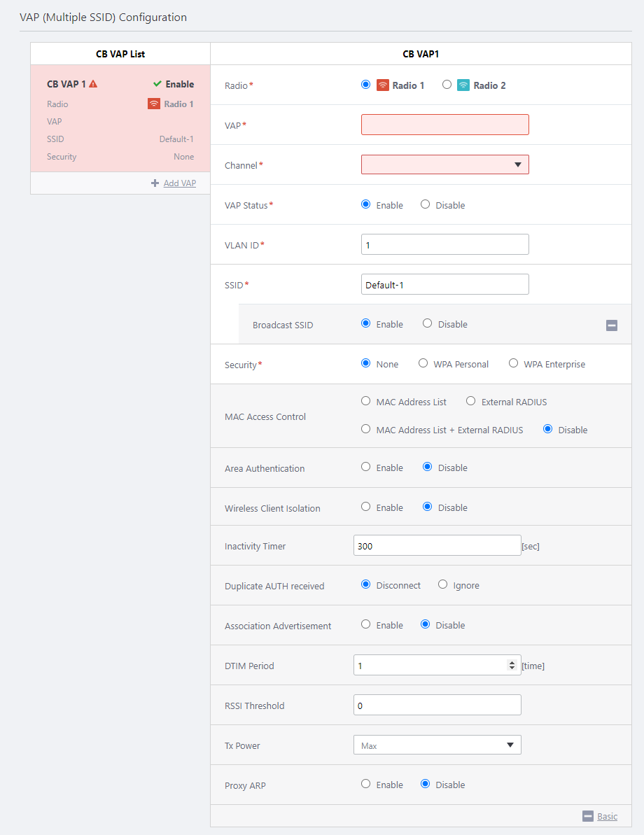The height and width of the screenshot is (835, 644).
Task: Enable Area Authentication
Action: [365, 467]
